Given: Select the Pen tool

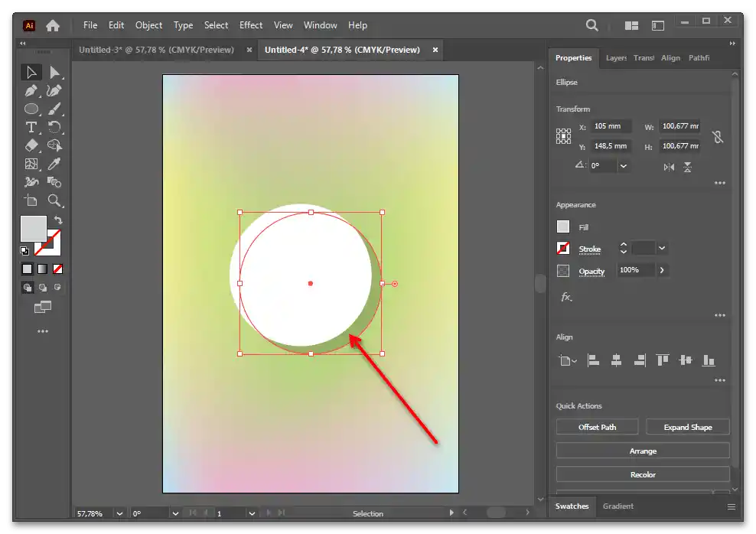Looking at the screenshot, I should coord(31,91).
